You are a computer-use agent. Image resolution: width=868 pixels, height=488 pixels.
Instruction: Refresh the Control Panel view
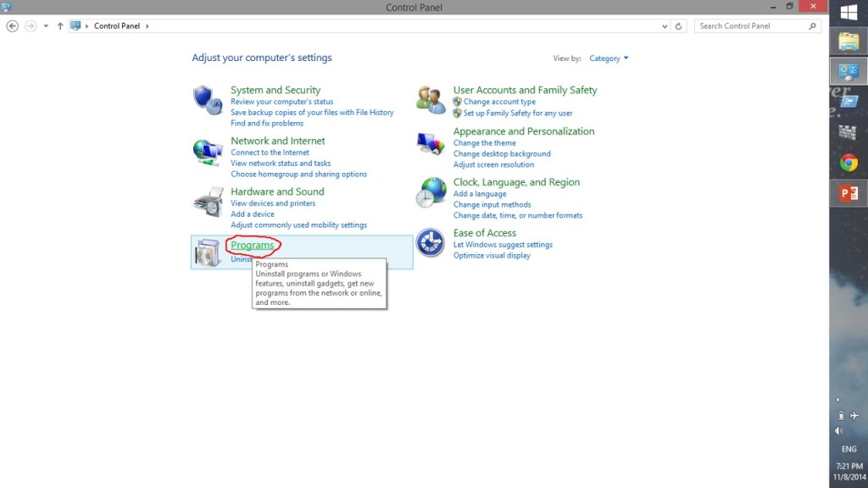(x=678, y=26)
